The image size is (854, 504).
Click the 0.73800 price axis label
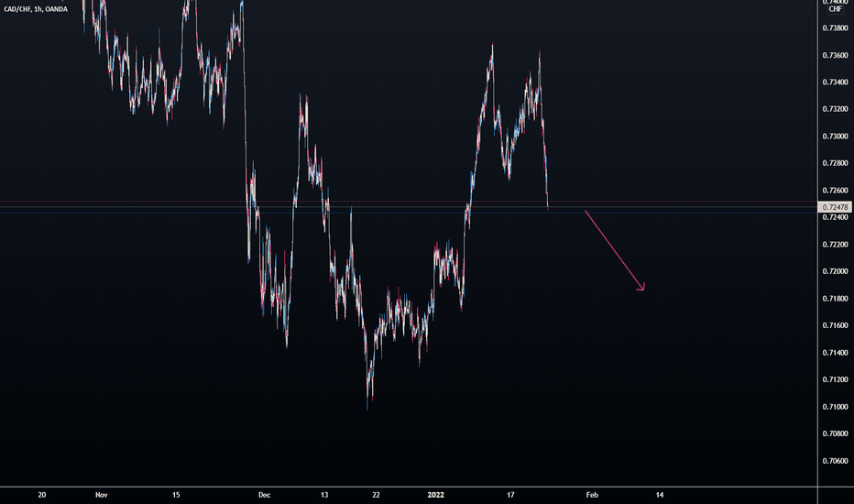click(x=835, y=27)
